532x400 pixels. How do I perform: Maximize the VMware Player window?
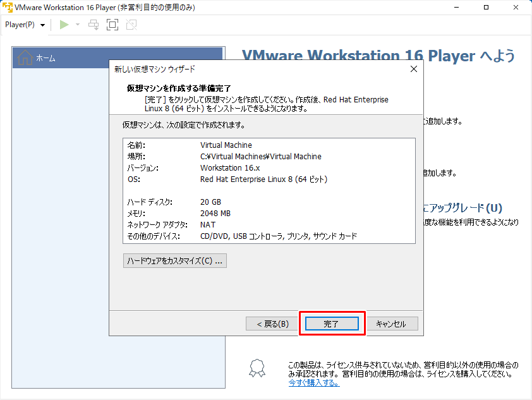click(x=485, y=8)
